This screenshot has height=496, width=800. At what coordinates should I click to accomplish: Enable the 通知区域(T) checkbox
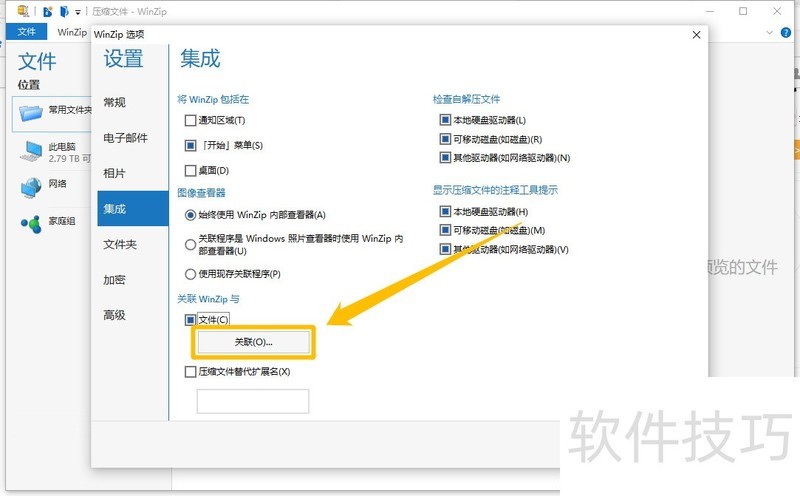(190, 120)
